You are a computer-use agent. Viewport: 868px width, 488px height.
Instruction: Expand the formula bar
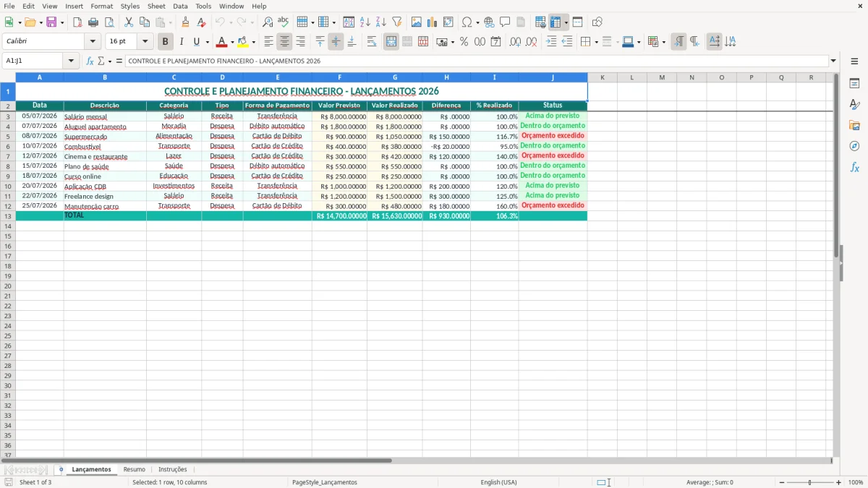tap(833, 61)
